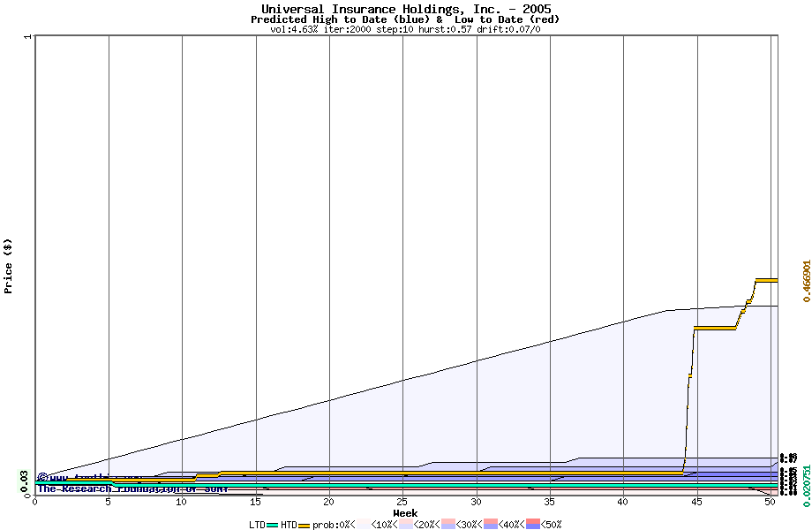Click the '0.03' y-axis marker on left
Viewport: 812px width, 530px height.
click(x=24, y=481)
